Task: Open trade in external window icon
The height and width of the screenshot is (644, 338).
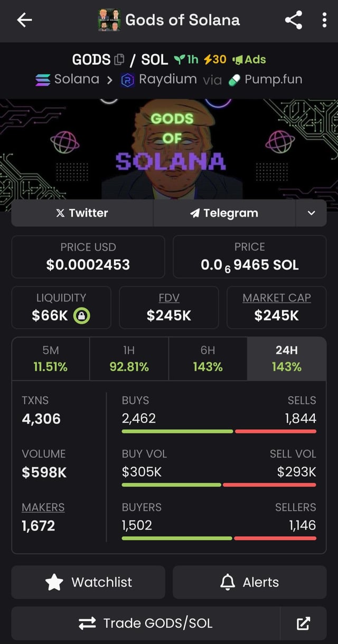Action: [x=303, y=623]
